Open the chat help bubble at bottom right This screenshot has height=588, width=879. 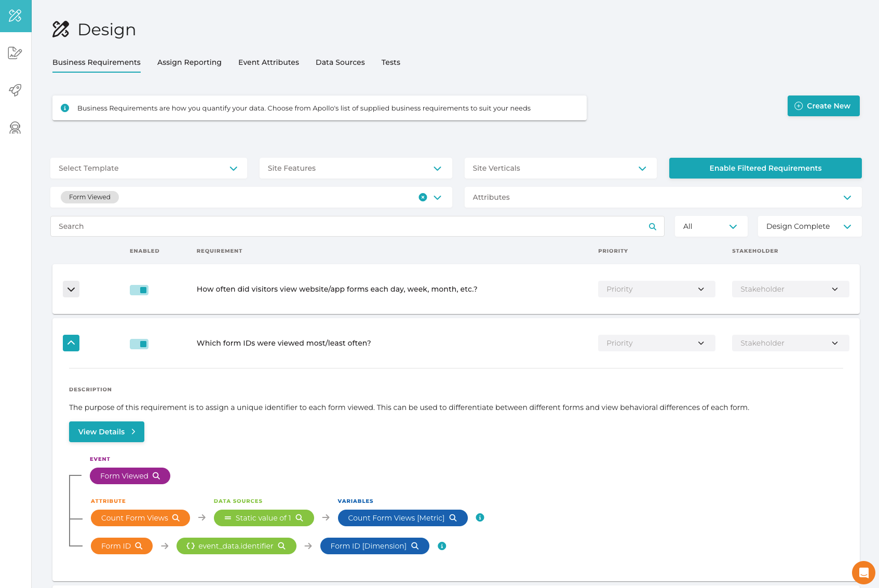[x=863, y=572]
